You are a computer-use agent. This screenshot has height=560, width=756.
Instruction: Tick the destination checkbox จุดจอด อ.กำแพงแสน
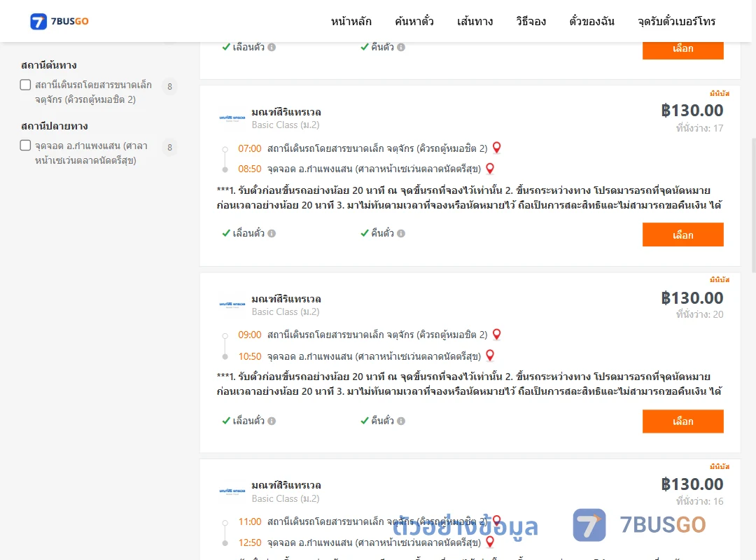point(26,145)
